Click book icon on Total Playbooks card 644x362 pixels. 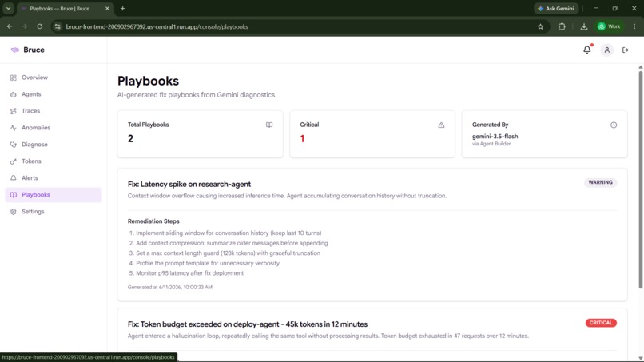269,125
